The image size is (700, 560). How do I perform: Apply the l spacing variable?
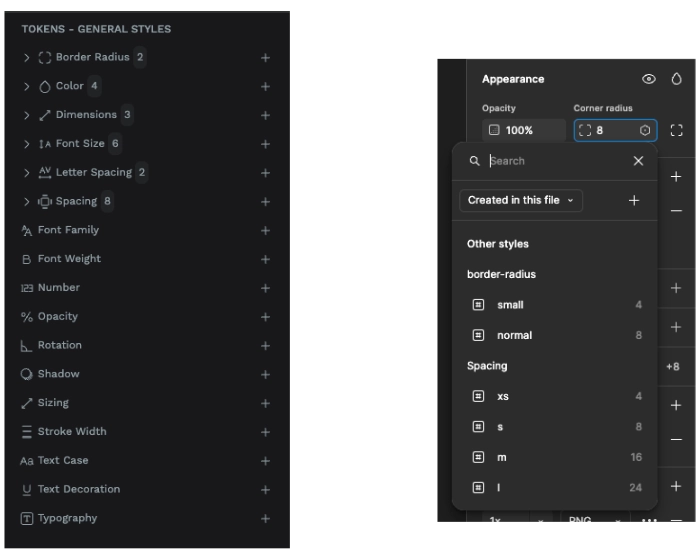(x=555, y=488)
